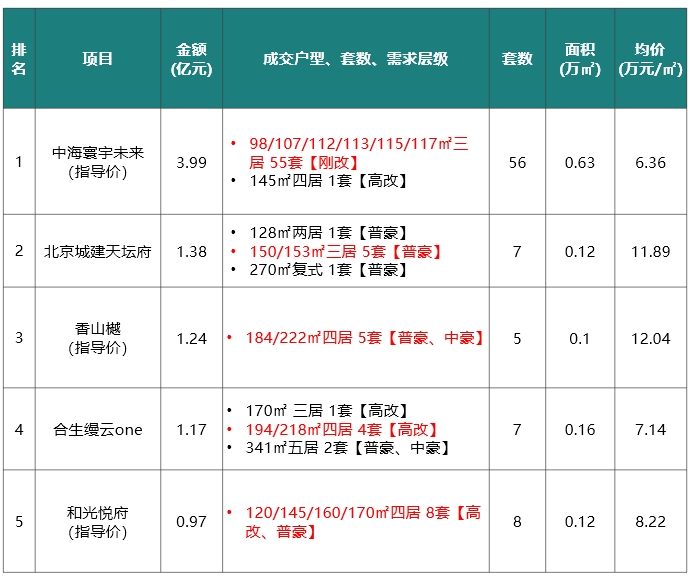690x578 pixels.
Task: Click amount value '3.99'
Action: click(x=191, y=162)
